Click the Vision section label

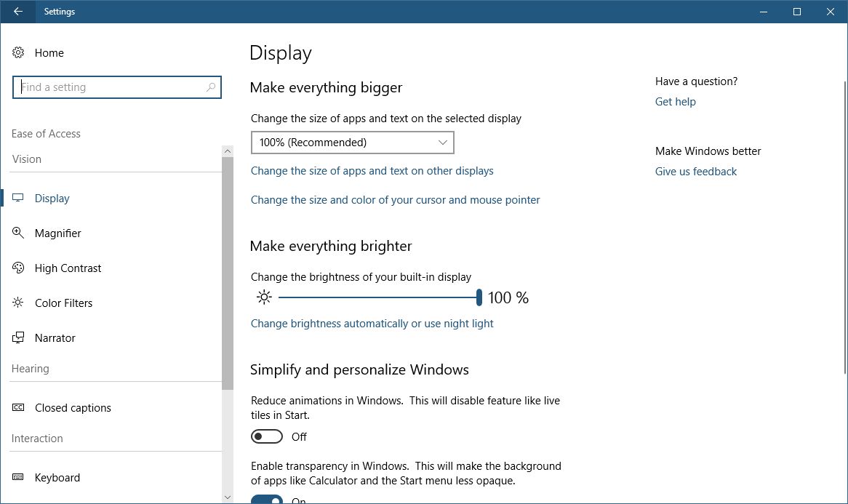tap(26, 159)
